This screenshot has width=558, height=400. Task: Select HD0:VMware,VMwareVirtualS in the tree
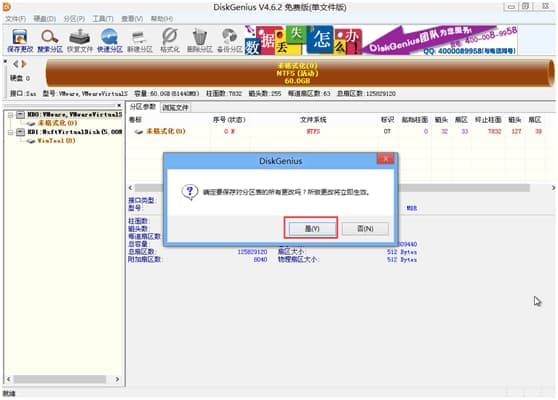pyautogui.click(x=75, y=114)
